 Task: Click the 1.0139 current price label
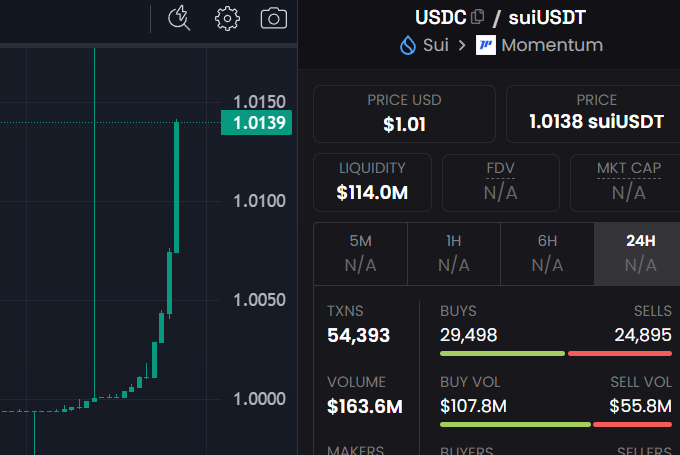[256, 123]
